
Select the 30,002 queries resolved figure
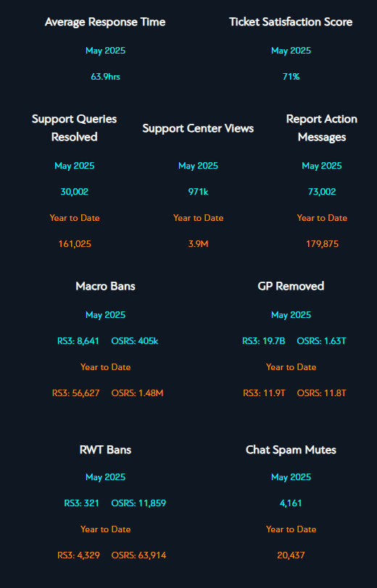(75, 192)
